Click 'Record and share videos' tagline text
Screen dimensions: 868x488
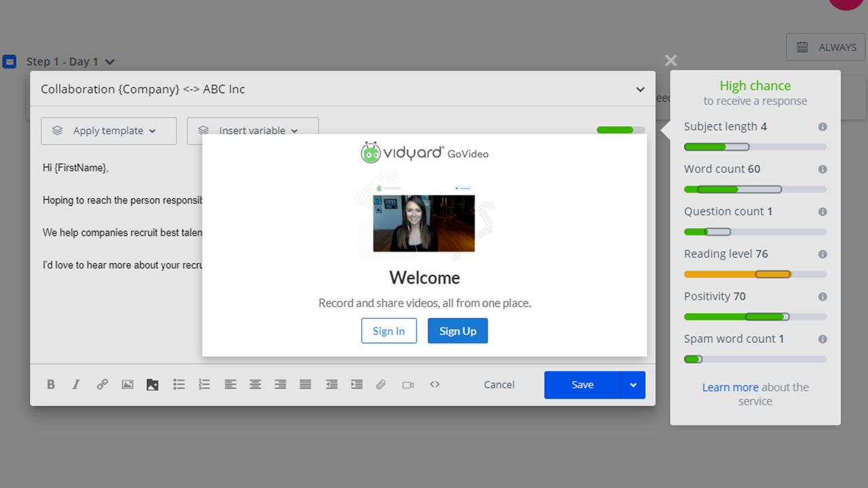[425, 303]
